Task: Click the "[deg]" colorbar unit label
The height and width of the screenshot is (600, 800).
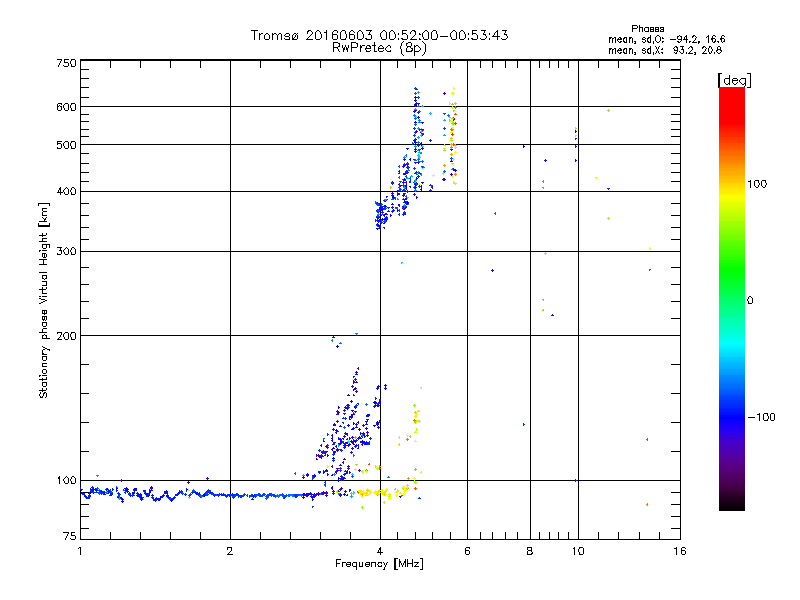Action: pos(734,80)
